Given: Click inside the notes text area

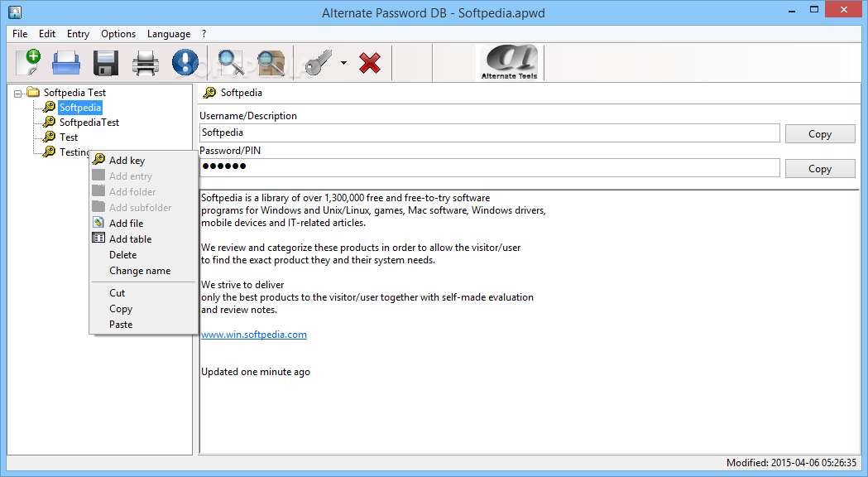Looking at the screenshot, I should [530, 322].
